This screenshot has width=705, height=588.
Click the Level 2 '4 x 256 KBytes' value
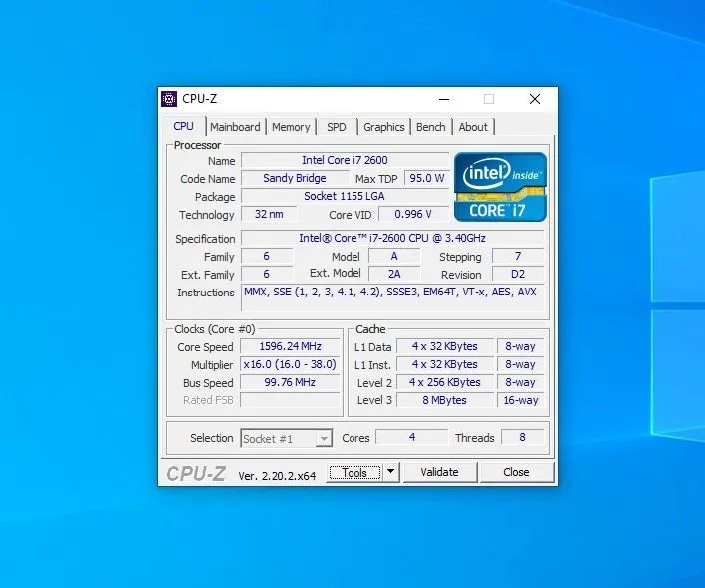(x=445, y=382)
